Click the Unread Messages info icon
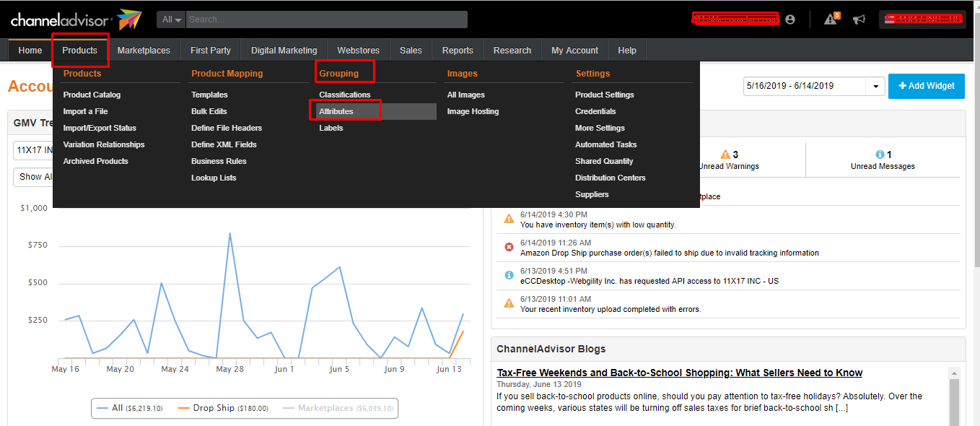Viewport: 980px width, 426px height. point(880,155)
